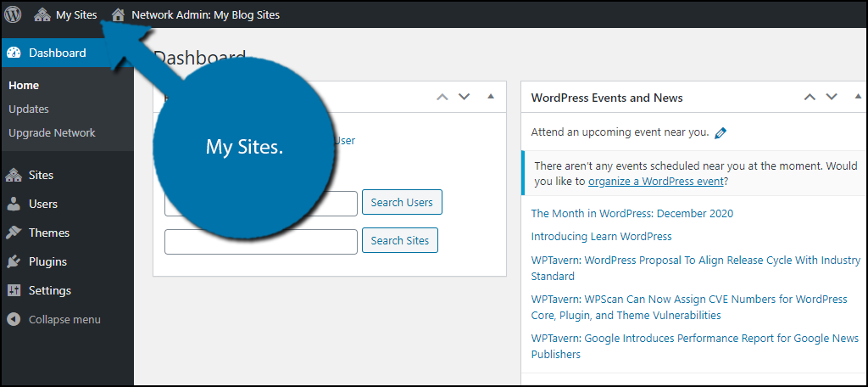Click the Users person icon
868x387 pixels.
[14, 204]
